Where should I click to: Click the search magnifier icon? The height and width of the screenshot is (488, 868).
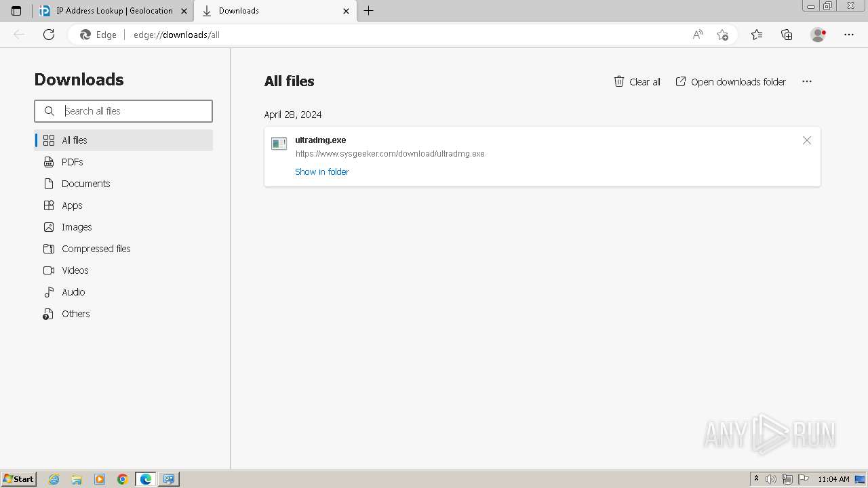pos(50,111)
